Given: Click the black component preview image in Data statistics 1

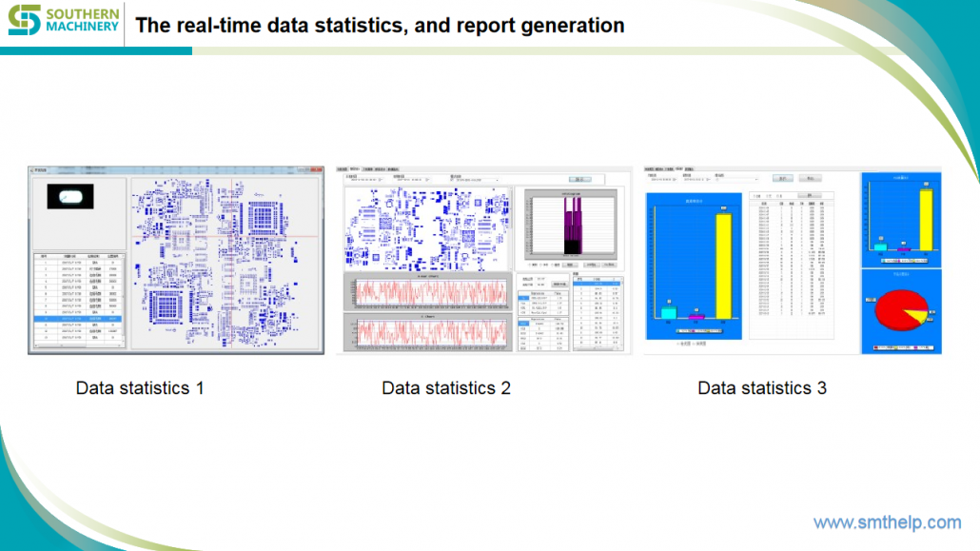Looking at the screenshot, I should (70, 196).
